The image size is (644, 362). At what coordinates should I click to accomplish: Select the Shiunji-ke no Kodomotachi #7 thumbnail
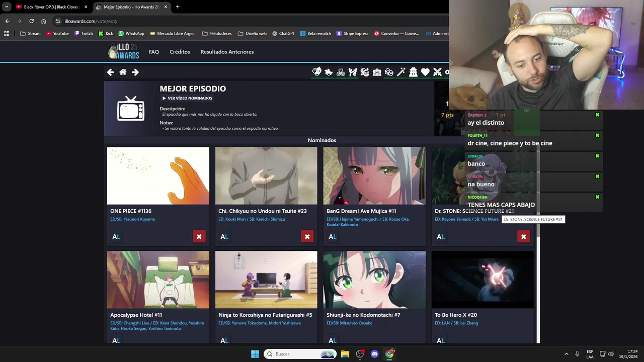tap(374, 280)
